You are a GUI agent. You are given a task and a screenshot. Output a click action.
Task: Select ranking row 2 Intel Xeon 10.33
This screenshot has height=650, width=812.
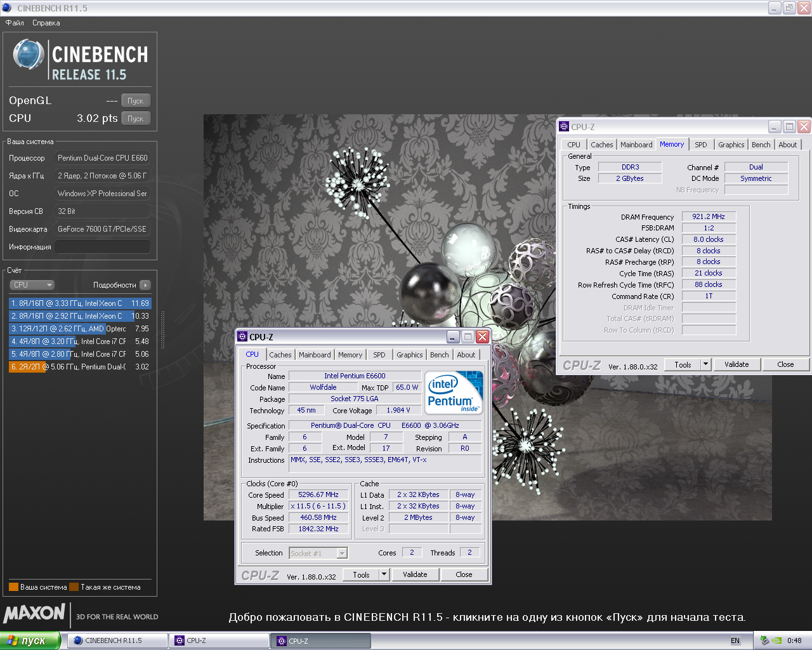[x=80, y=316]
